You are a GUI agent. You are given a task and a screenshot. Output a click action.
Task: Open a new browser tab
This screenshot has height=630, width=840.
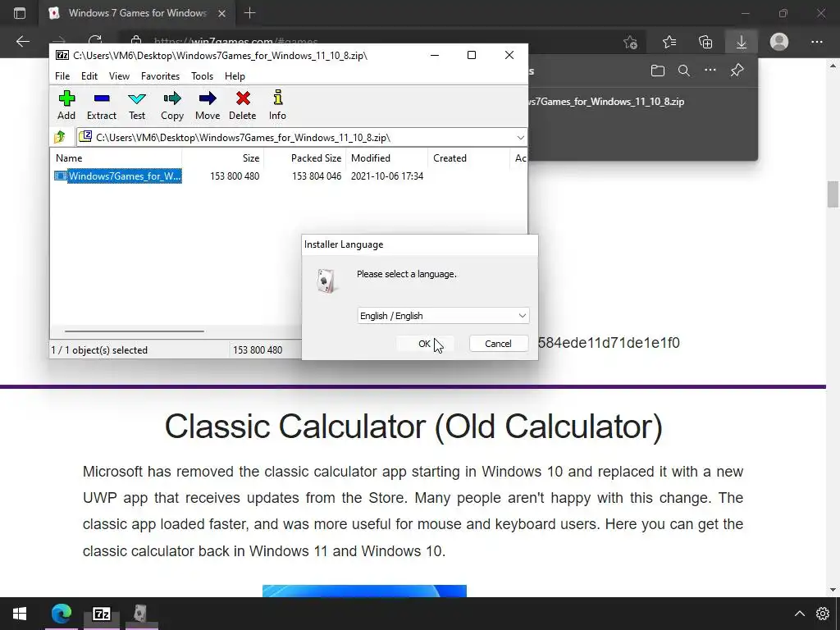249,13
